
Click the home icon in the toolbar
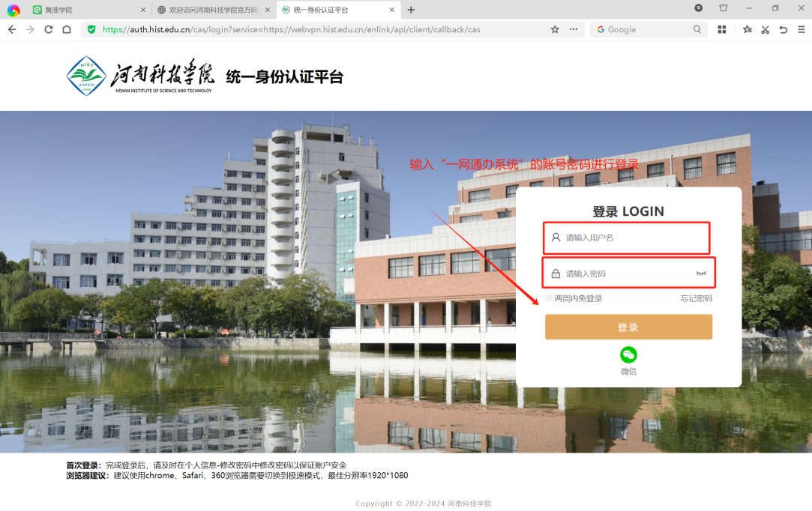(67, 29)
